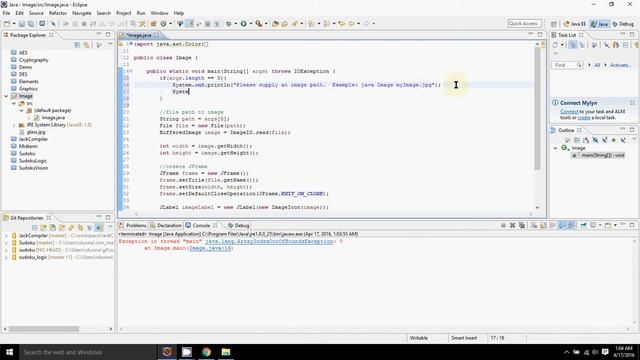Toggle Categorized view in Task List toolbar
Screen dimensions: 640x360
point(573,45)
